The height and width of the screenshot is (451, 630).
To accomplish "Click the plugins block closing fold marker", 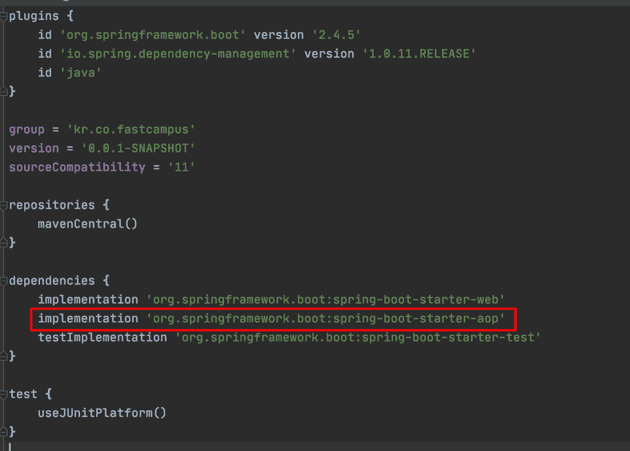I will click(4, 92).
